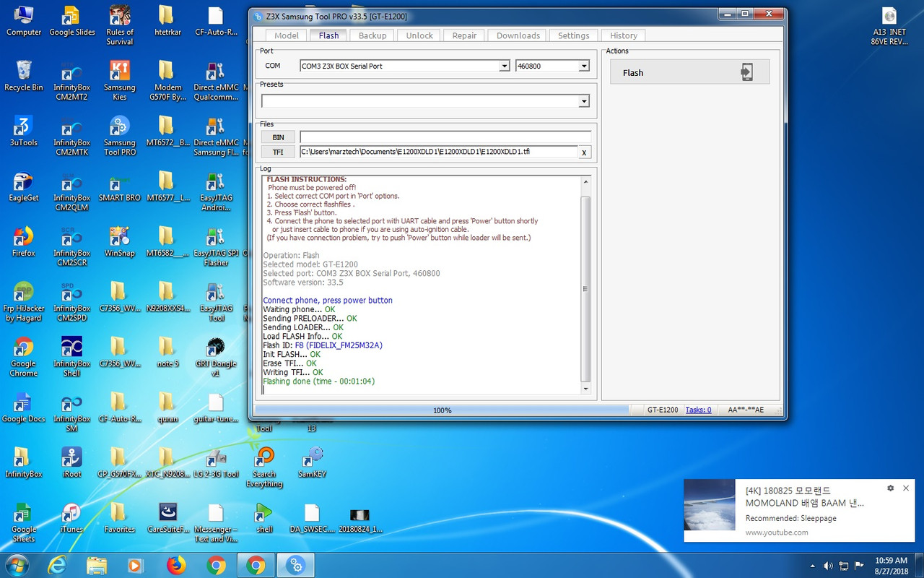Viewport: 924px width, 578px height.
Task: Select the EasyJTAG SPI Flasher icon
Action: point(215,247)
